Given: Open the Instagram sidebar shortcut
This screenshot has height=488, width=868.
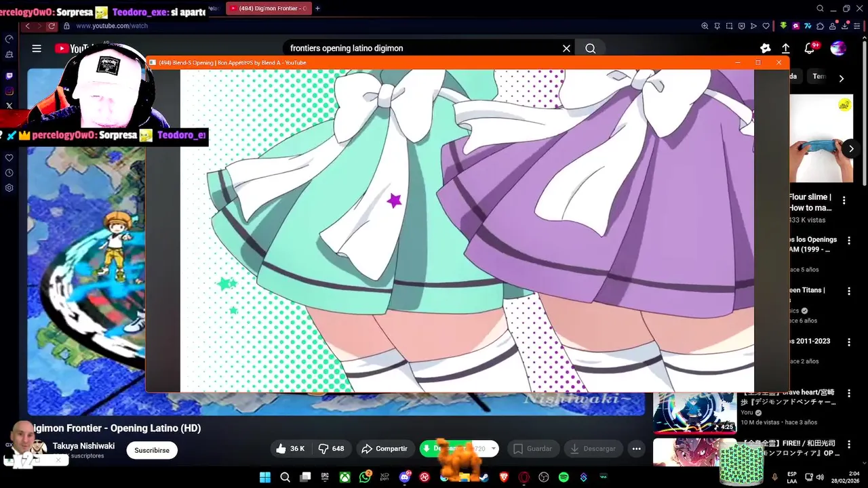Looking at the screenshot, I should 9,91.
